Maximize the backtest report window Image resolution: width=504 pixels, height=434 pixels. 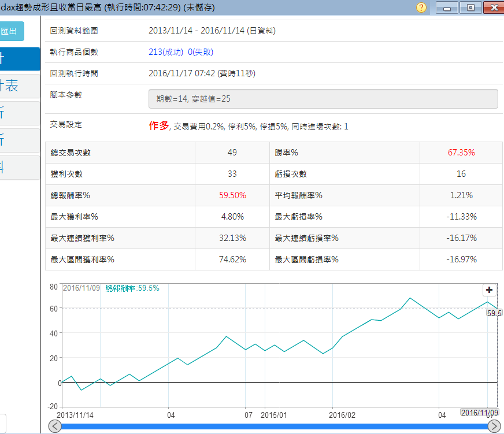point(470,8)
